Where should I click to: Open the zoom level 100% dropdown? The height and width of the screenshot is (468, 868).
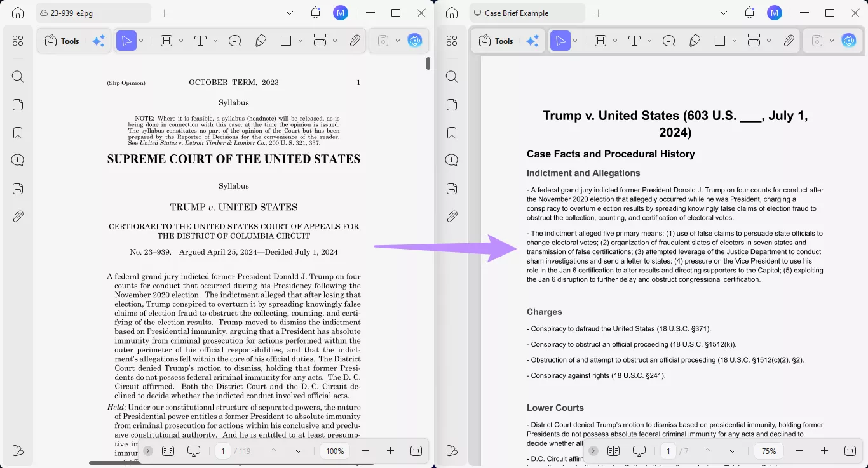pos(335,451)
